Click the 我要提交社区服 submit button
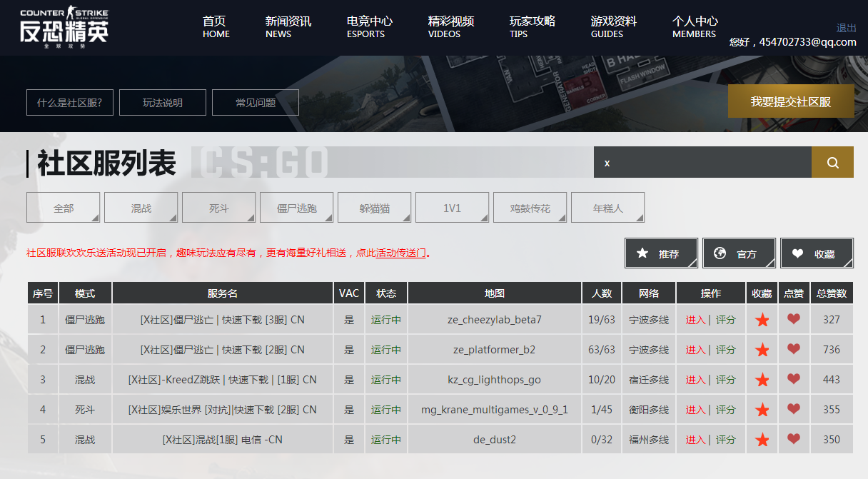The width and height of the screenshot is (868, 479). (789, 101)
